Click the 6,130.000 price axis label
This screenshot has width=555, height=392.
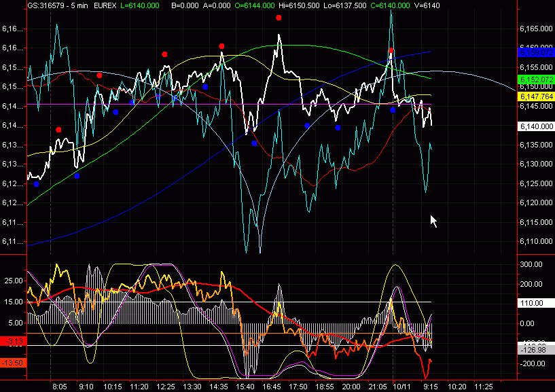[536, 164]
